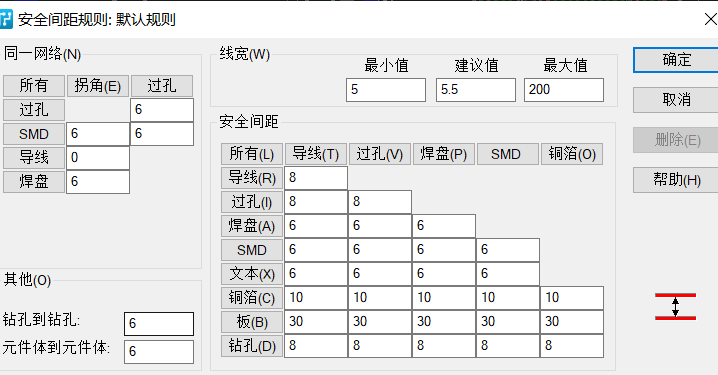Close the 安全间距规则 dialog
The width and height of the screenshot is (718, 375).
click(x=710, y=19)
